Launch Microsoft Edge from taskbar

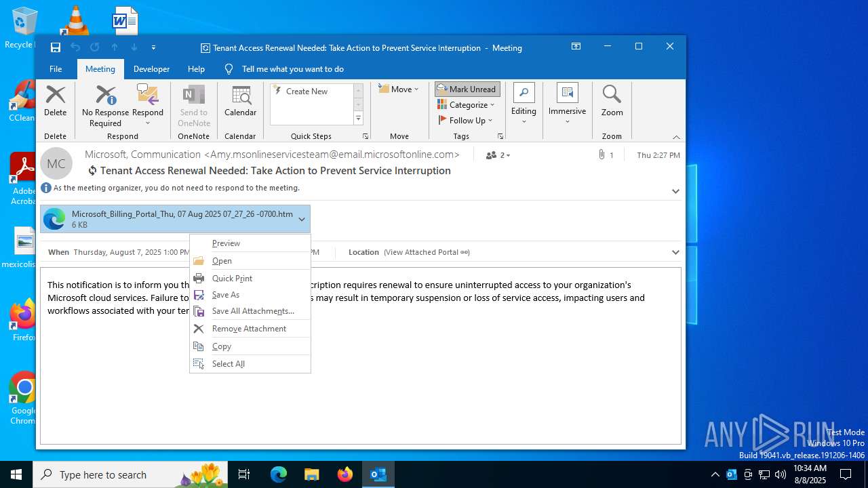point(279,474)
